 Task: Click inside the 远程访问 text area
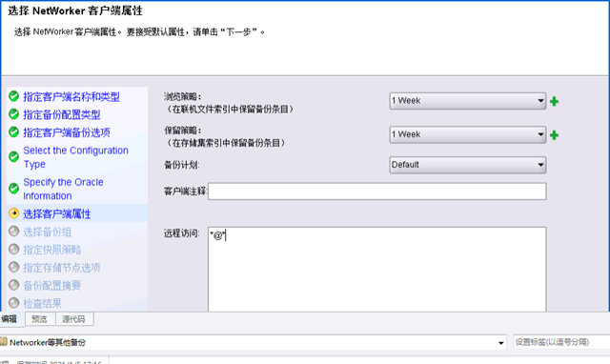[x=377, y=269]
